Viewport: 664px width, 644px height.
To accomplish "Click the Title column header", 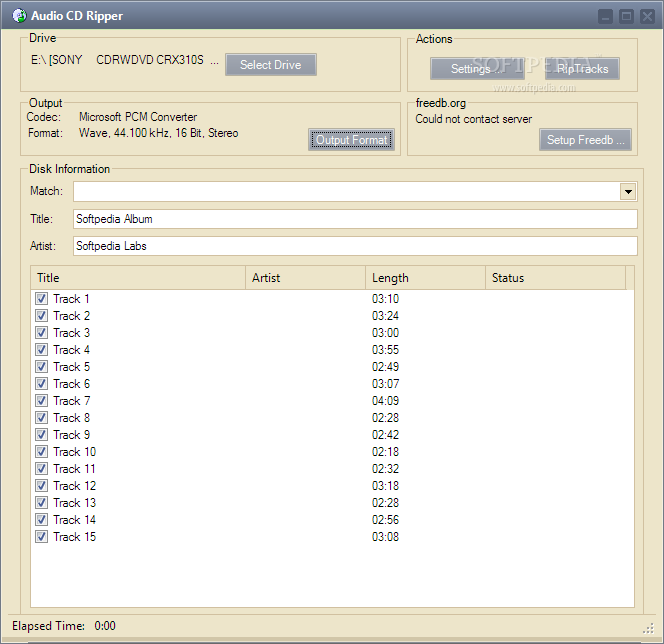I will [x=138, y=278].
